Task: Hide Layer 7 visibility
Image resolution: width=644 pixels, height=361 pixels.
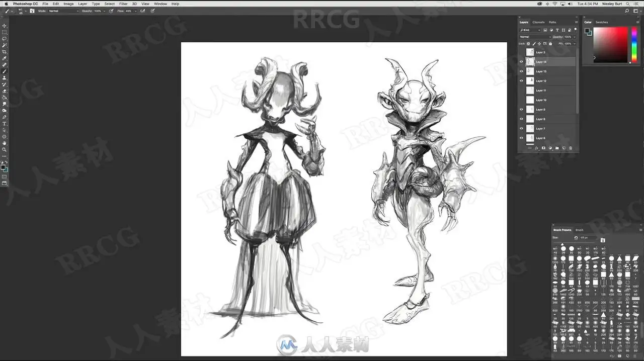Action: click(521, 128)
